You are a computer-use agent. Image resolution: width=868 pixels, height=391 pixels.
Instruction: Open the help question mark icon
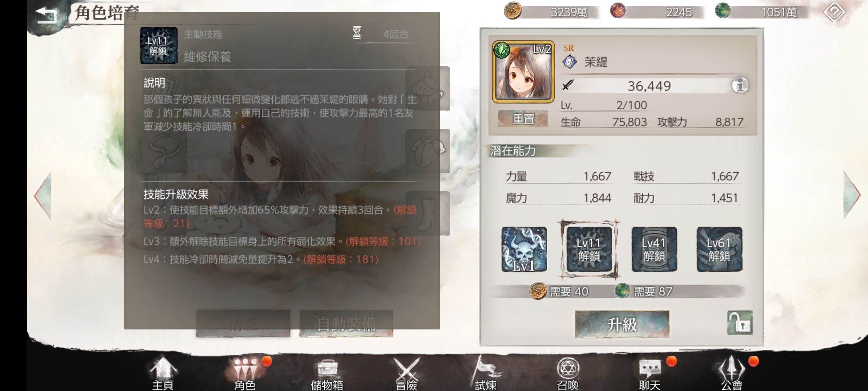(x=834, y=13)
